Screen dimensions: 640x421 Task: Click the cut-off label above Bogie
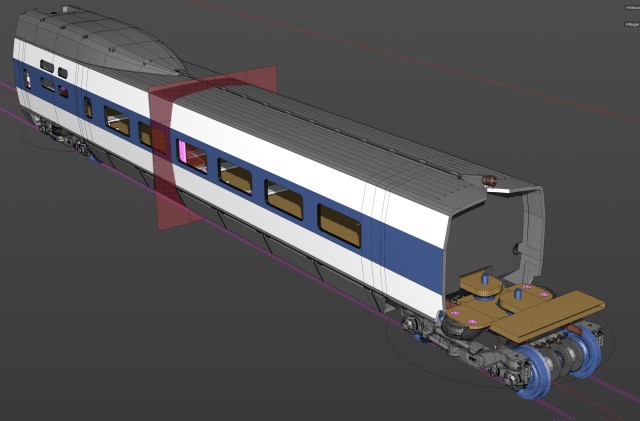tap(633, 8)
